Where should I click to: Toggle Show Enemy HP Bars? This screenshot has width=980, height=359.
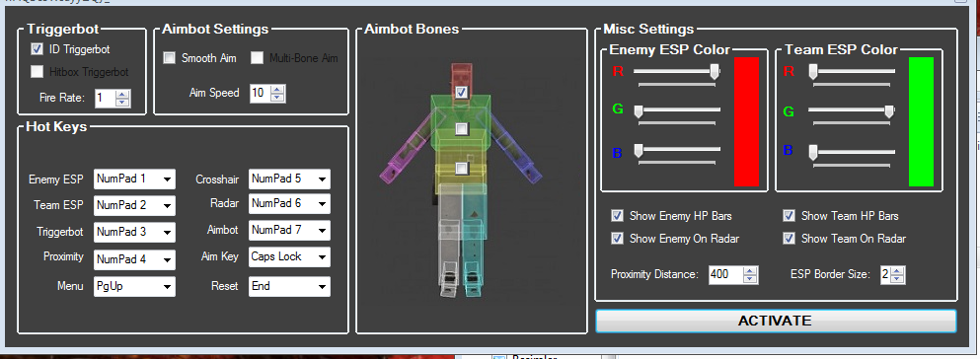pyautogui.click(x=618, y=216)
